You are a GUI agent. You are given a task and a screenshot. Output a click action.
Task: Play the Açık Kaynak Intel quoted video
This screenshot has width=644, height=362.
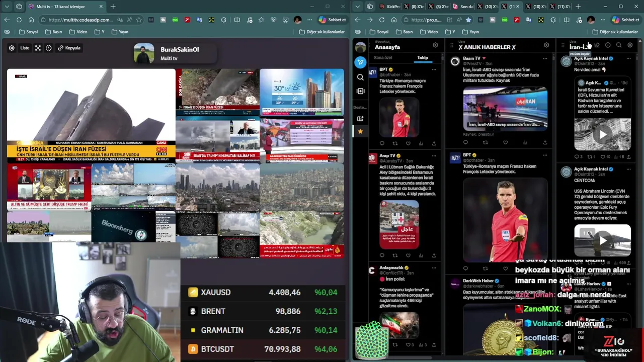[x=603, y=135]
